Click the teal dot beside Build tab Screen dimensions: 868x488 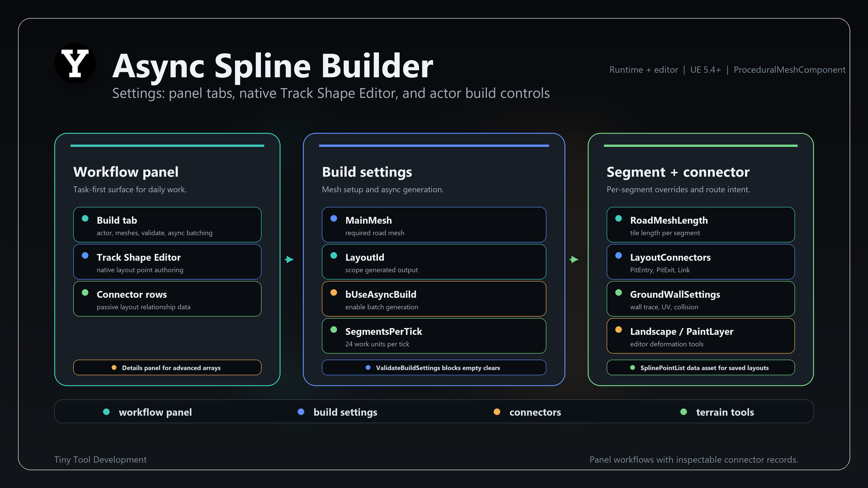click(85, 218)
